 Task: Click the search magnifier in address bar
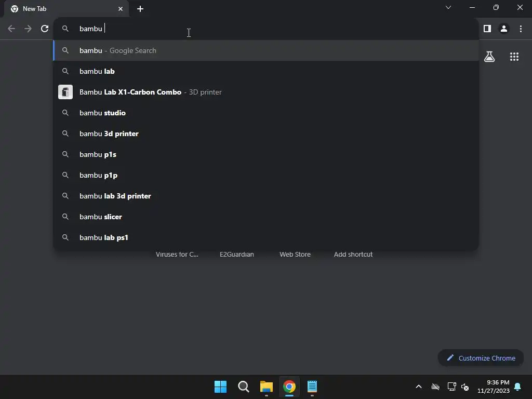point(65,29)
